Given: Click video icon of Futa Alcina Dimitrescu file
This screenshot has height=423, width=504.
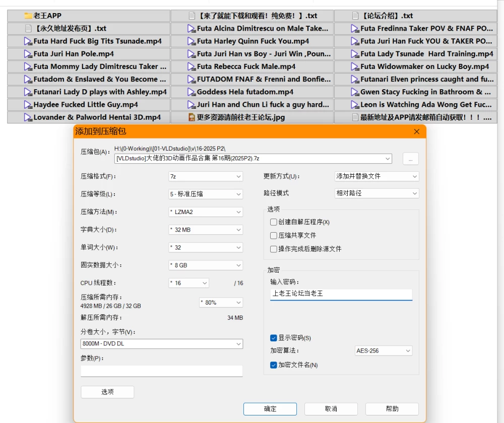Looking at the screenshot, I should pyautogui.click(x=192, y=29).
